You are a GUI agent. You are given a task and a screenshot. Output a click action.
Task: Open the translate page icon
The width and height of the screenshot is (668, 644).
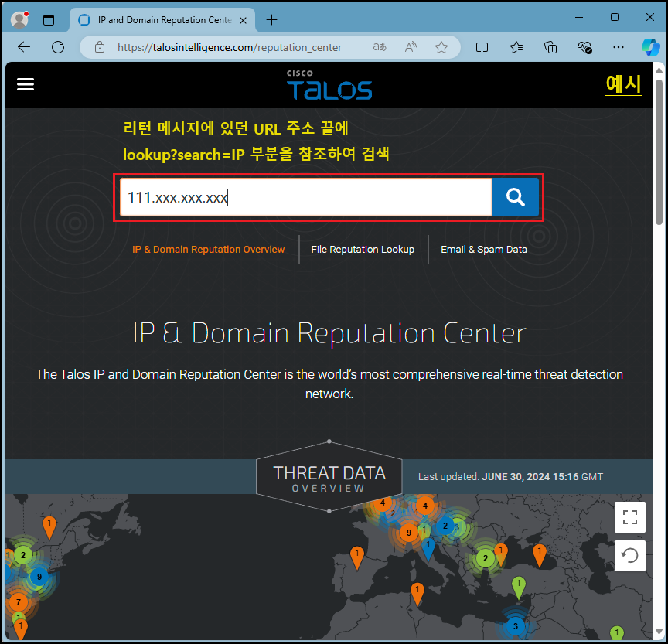(x=380, y=47)
